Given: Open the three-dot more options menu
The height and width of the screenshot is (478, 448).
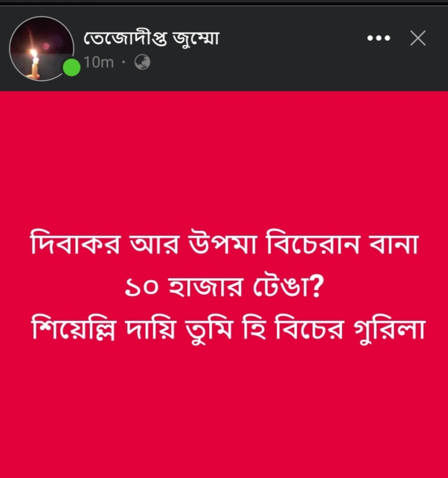Looking at the screenshot, I should (379, 38).
